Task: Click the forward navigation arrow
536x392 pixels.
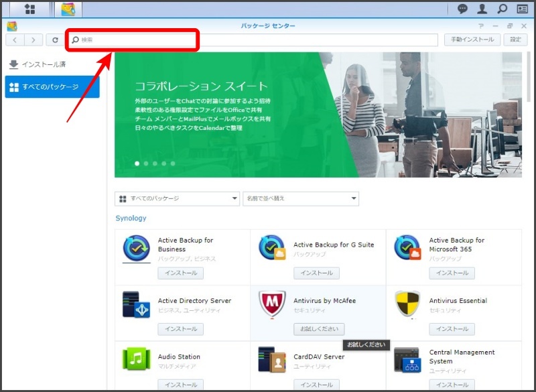Action: coord(33,40)
